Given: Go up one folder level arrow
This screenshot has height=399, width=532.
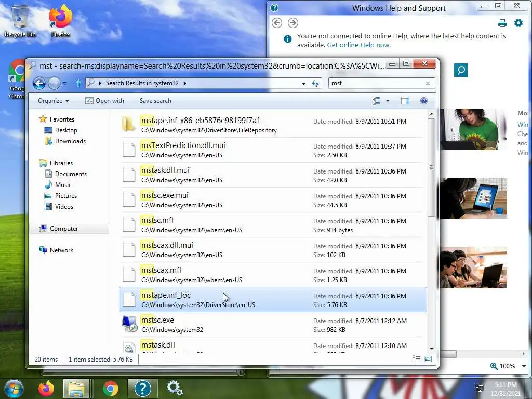Looking at the screenshot, I should [x=78, y=83].
